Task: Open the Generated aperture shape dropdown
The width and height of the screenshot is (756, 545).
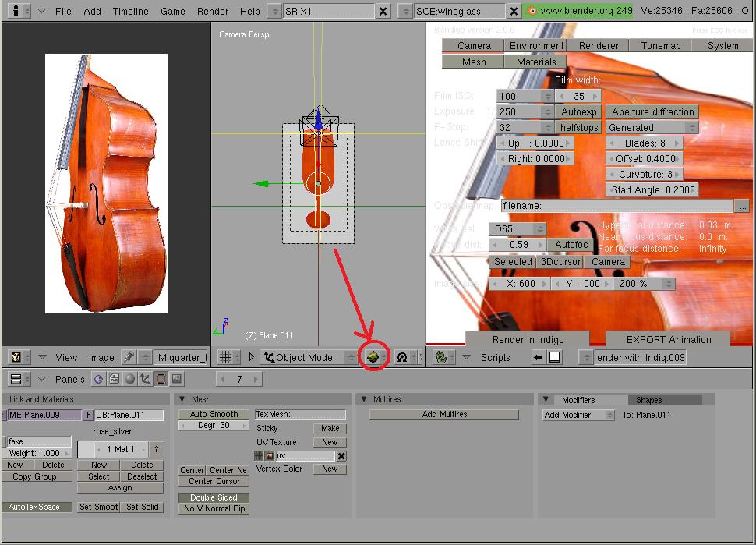Action: coord(652,127)
